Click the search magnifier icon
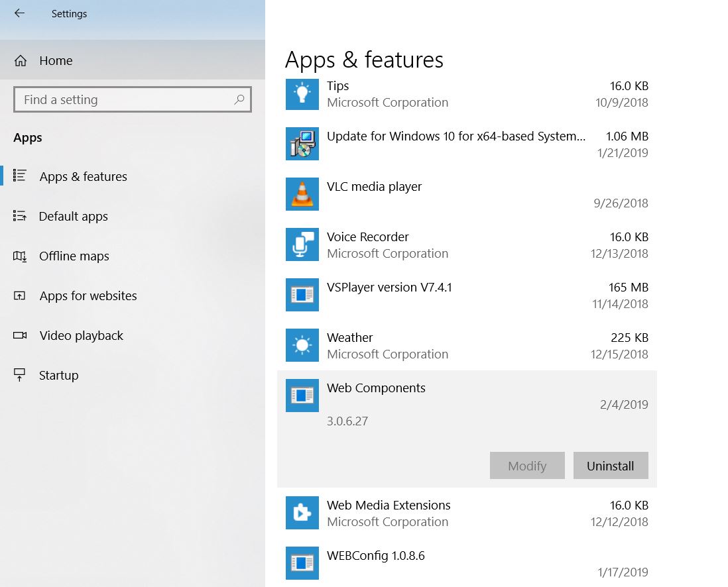Image resolution: width=728 pixels, height=587 pixels. click(x=239, y=99)
